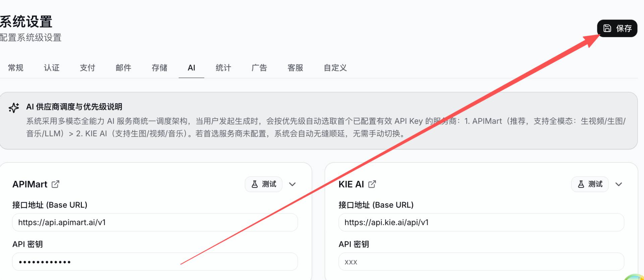Click the 测试 button for KIE AI
644x280 pixels.
click(590, 184)
